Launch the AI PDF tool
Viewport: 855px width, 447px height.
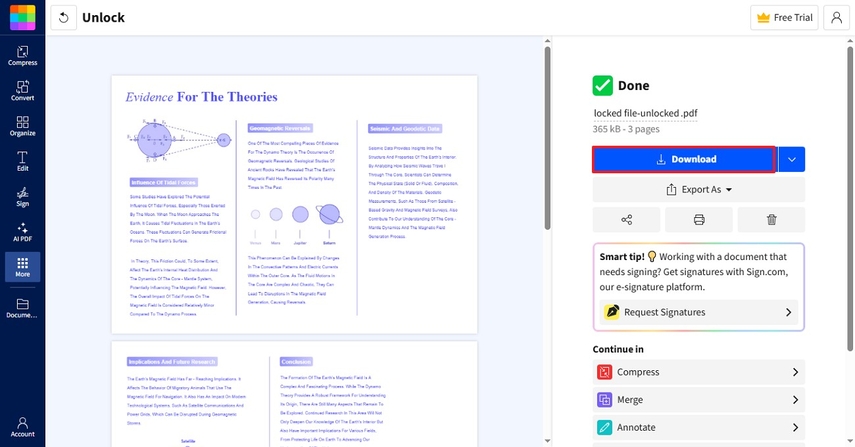[22, 232]
